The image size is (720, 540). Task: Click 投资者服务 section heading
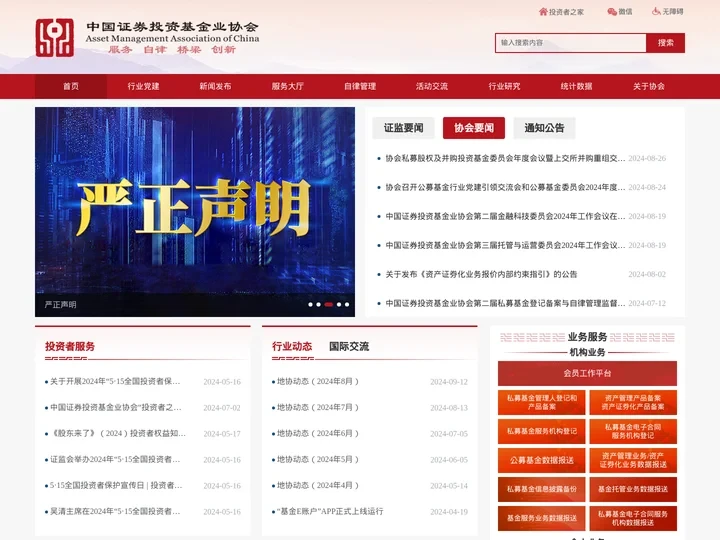[70, 346]
